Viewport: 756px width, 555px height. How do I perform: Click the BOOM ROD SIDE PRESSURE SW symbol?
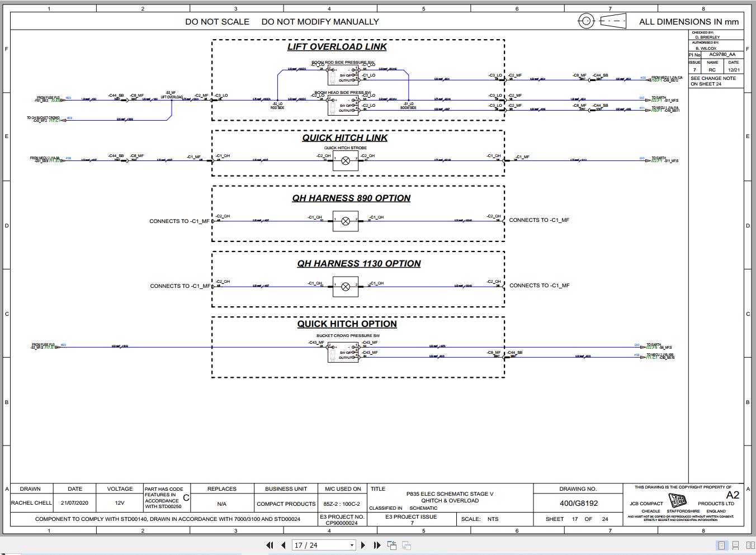tap(342, 75)
